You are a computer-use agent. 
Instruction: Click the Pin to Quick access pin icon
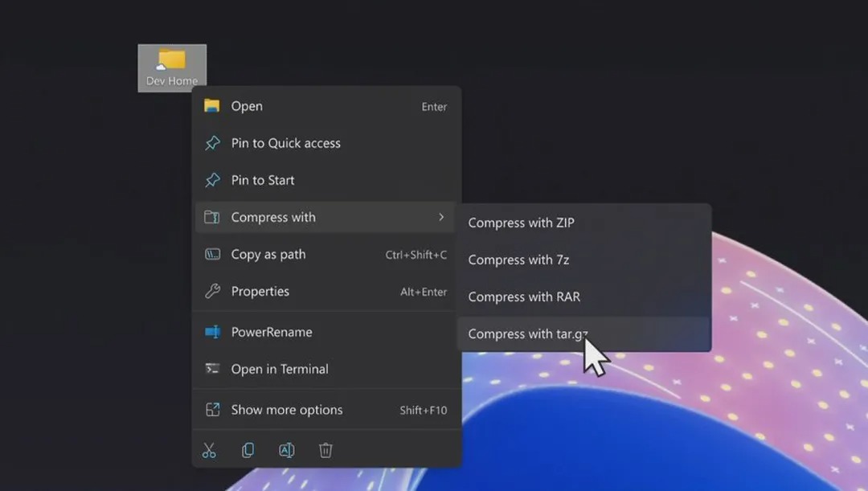212,143
